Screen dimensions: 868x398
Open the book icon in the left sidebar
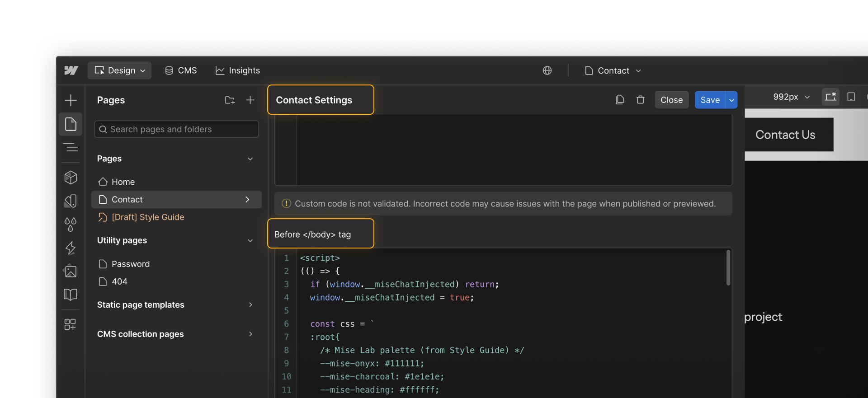[x=71, y=295]
